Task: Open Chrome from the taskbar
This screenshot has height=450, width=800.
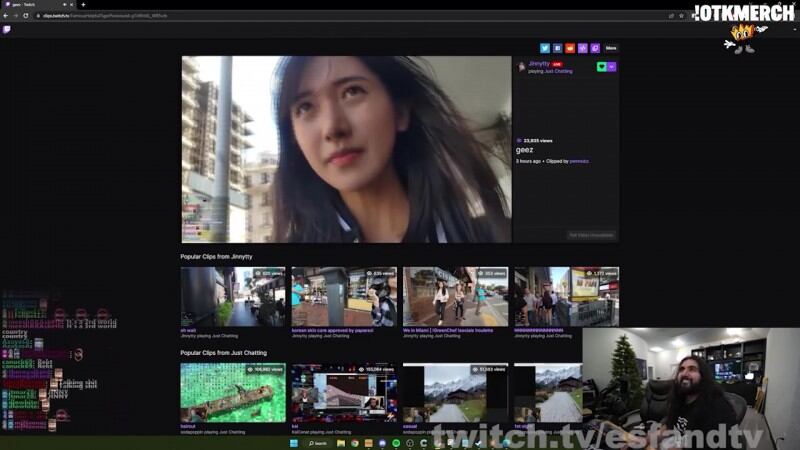Action: 355,443
